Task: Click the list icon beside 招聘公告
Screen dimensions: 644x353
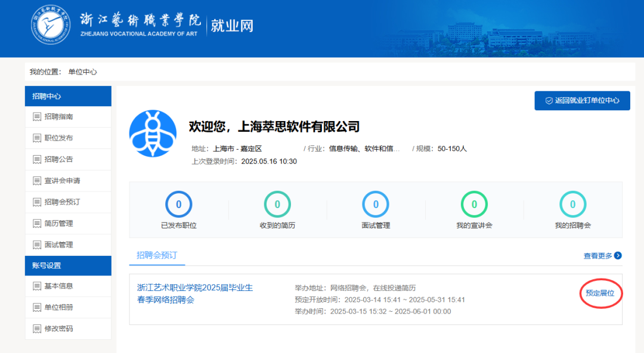Action: coord(37,160)
